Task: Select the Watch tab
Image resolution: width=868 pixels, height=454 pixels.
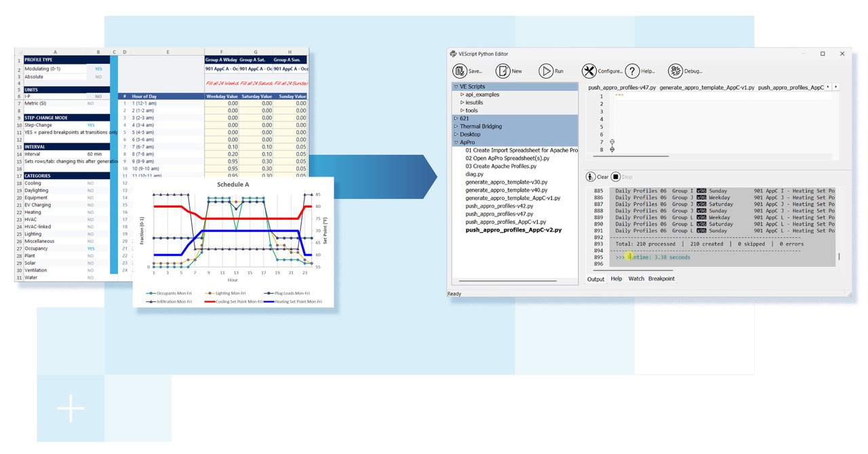Action: pyautogui.click(x=636, y=279)
